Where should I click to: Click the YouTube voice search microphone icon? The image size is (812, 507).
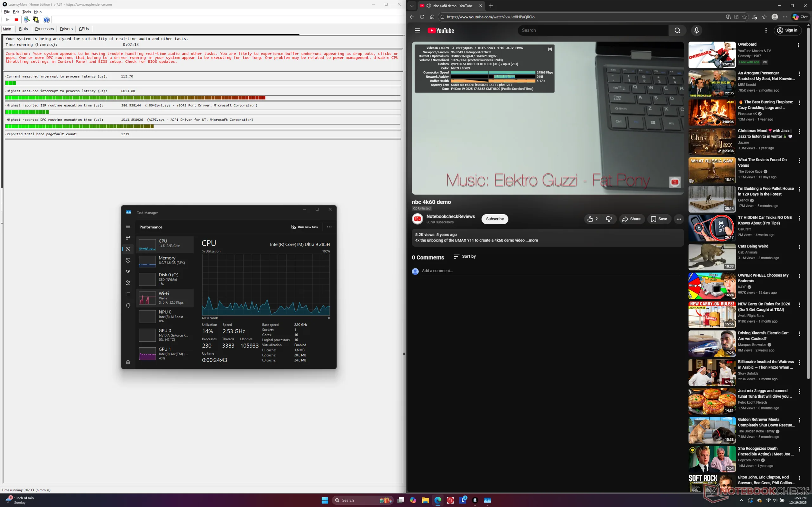(x=696, y=30)
